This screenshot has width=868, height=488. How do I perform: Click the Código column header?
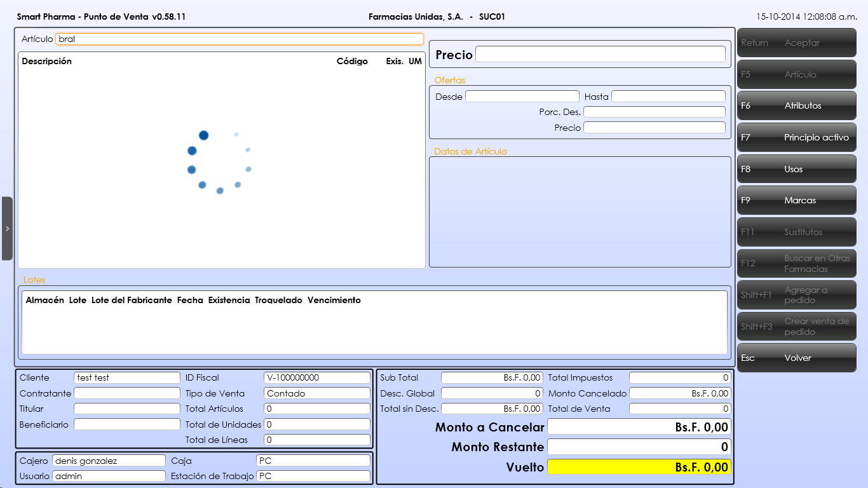pyautogui.click(x=352, y=62)
